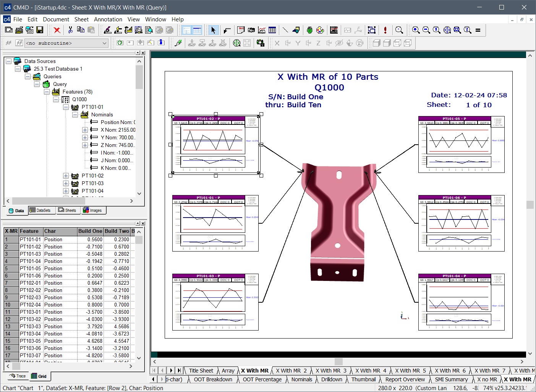Click the PT103-01 feature cell
The width and height of the screenshot is (536, 392).
pyautogui.click(x=30, y=312)
